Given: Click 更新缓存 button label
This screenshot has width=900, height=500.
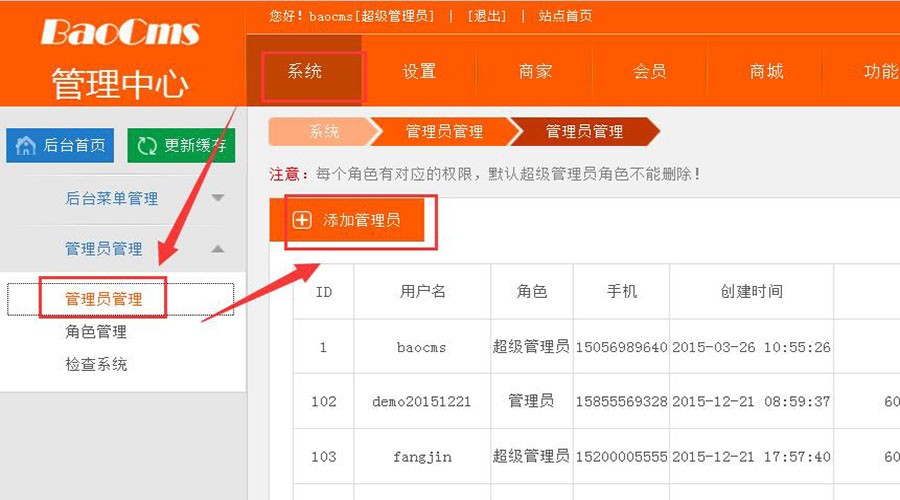Looking at the screenshot, I should tap(195, 145).
